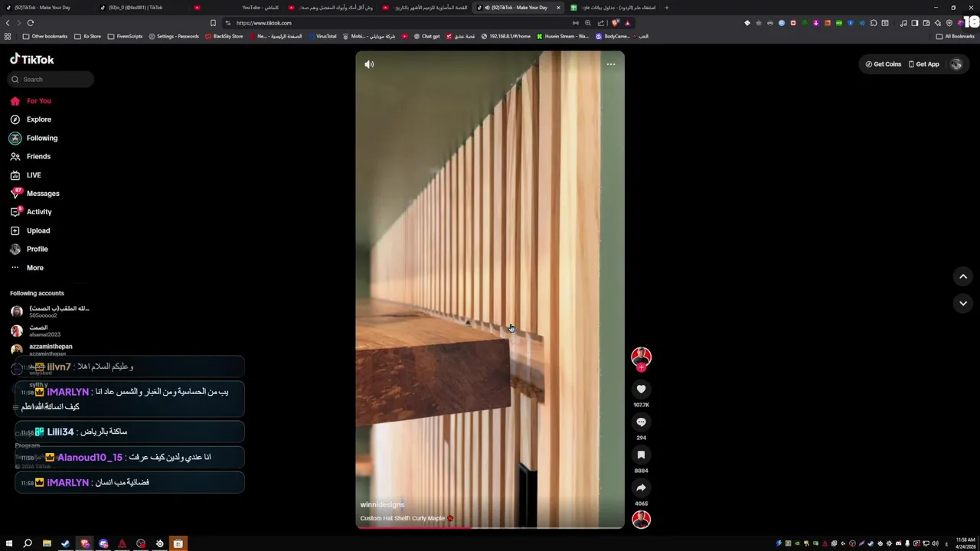Image resolution: width=980 pixels, height=551 pixels.
Task: Open the Other bookmarks folder
Action: [x=45, y=36]
